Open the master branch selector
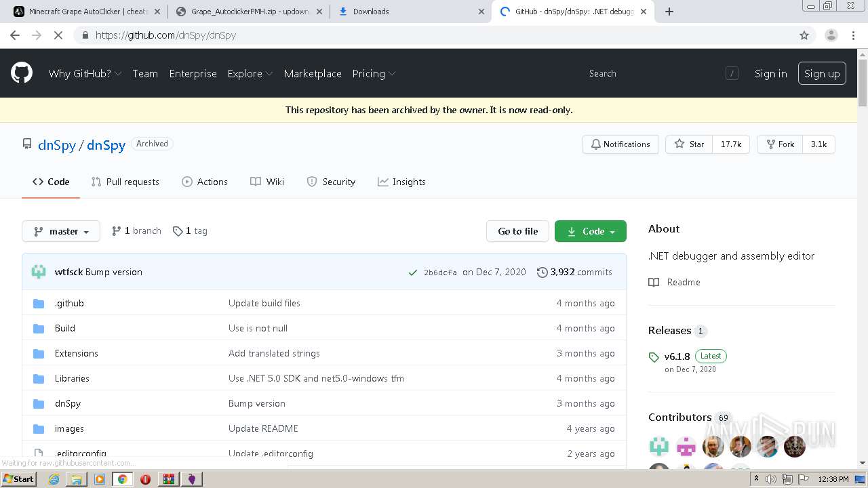 point(61,231)
